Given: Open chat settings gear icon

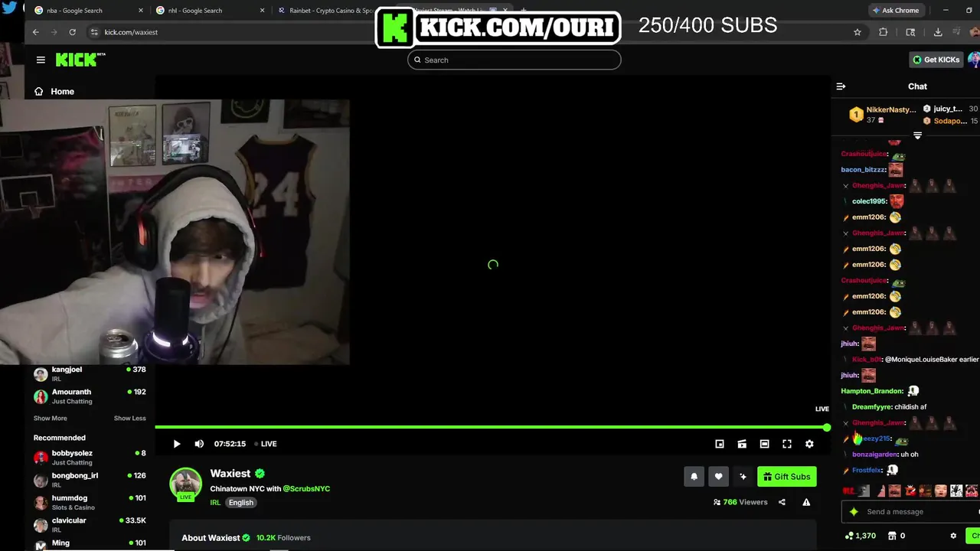Looking at the screenshot, I should click(x=953, y=536).
